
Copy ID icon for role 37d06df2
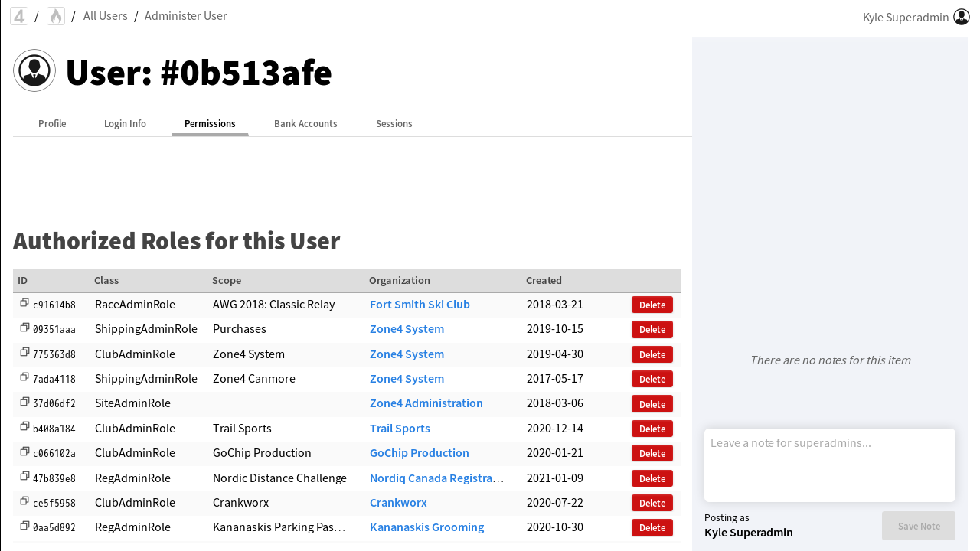tap(24, 402)
